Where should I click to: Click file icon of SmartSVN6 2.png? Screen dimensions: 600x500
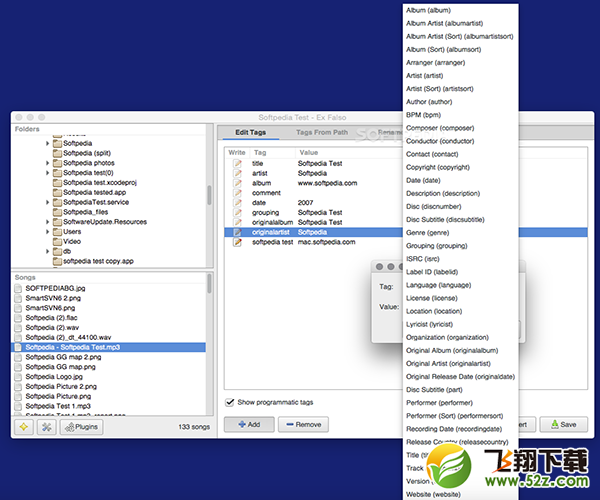coord(18,298)
